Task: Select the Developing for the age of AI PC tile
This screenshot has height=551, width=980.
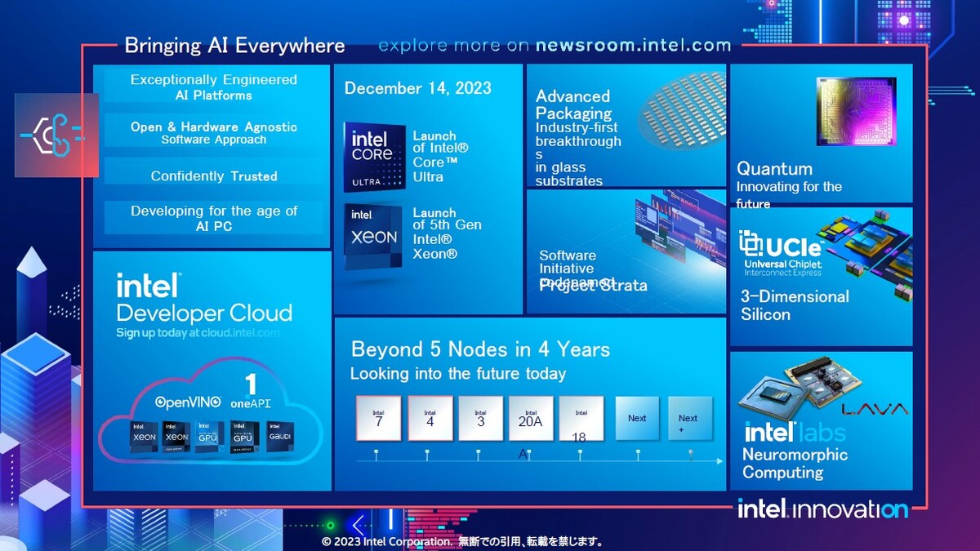Action: pos(214,218)
